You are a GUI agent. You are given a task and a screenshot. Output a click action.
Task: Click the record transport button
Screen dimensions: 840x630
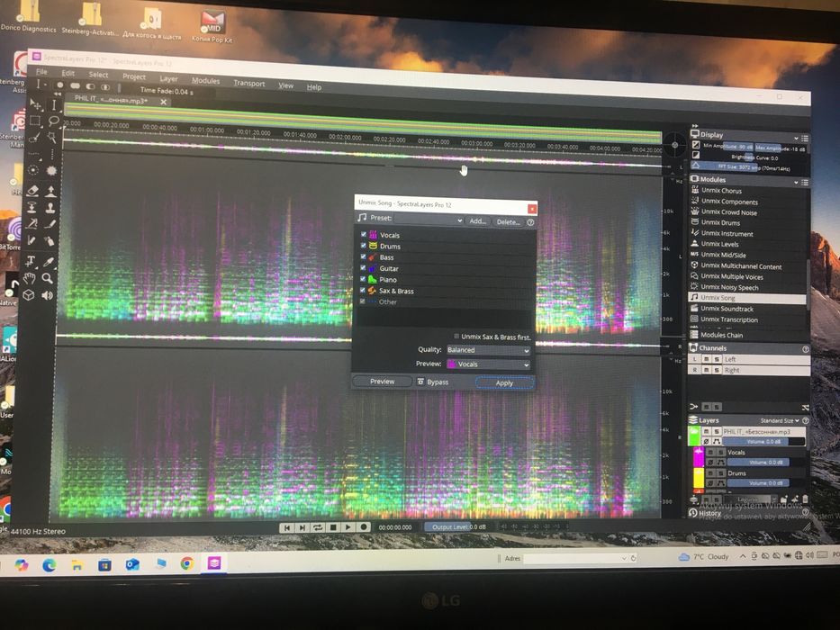[x=363, y=527]
